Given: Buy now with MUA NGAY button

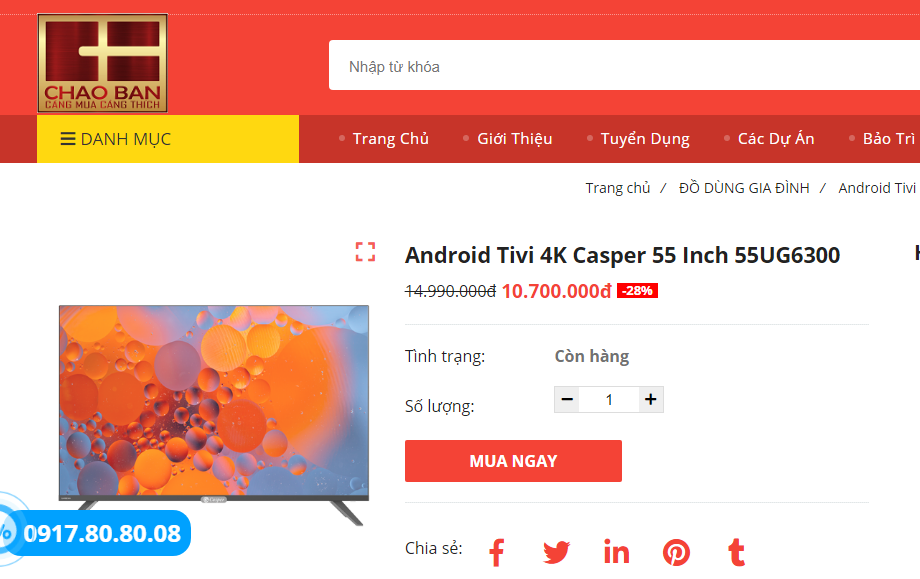Looking at the screenshot, I should 513,461.
